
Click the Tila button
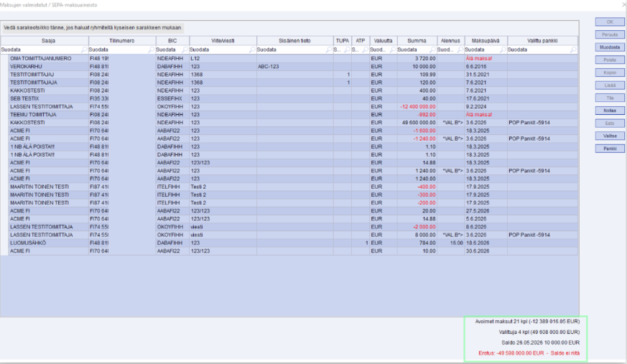point(610,98)
